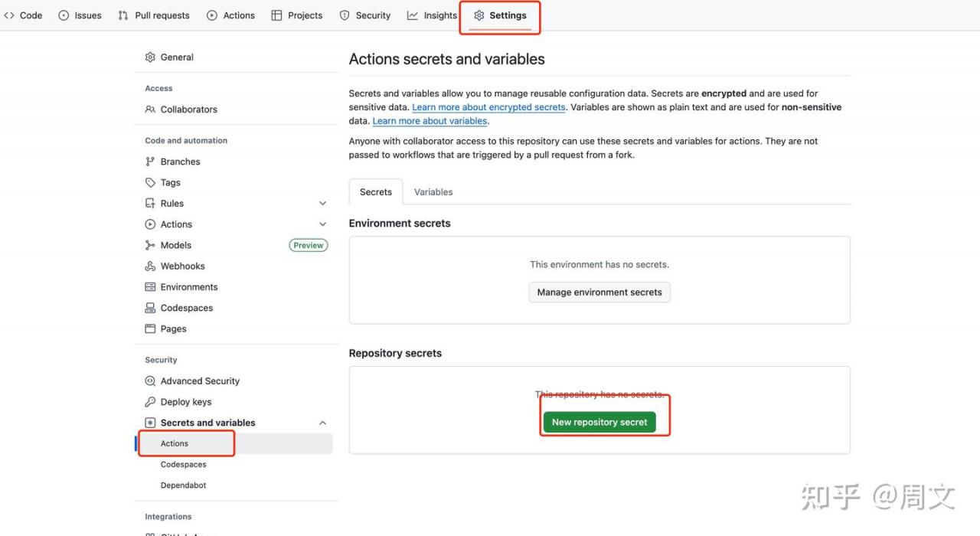This screenshot has height=536, width=980.
Task: Click the Preview badge next to Models
Action: 309,245
